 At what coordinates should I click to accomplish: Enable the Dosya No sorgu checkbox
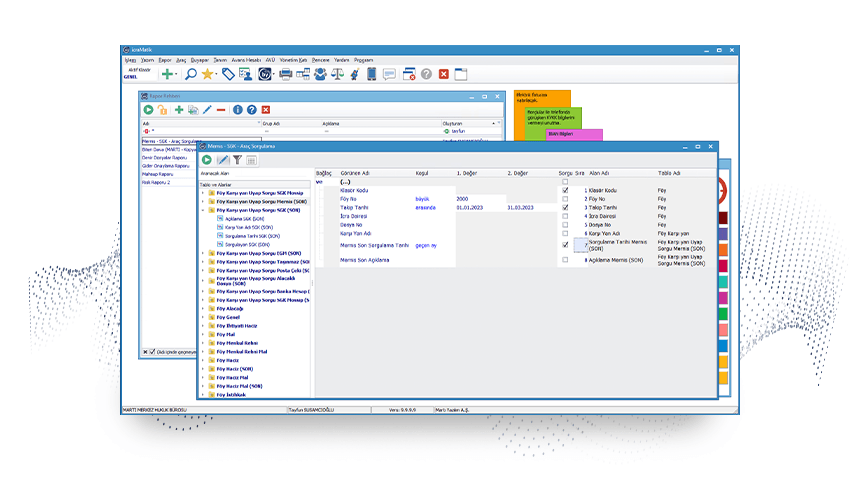pyautogui.click(x=565, y=225)
